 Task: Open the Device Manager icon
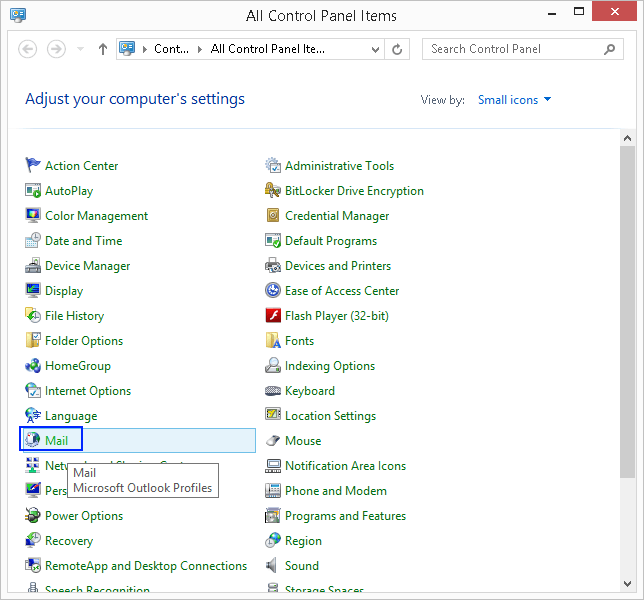click(32, 266)
